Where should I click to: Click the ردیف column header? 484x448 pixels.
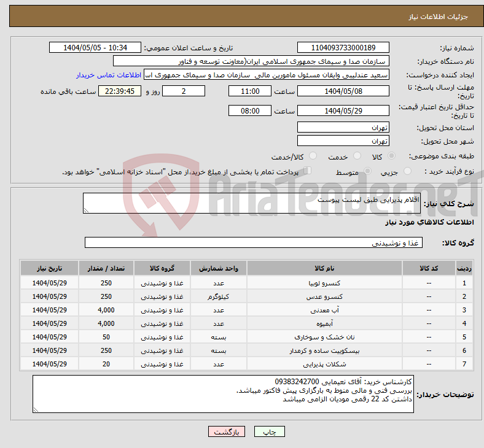(x=464, y=268)
